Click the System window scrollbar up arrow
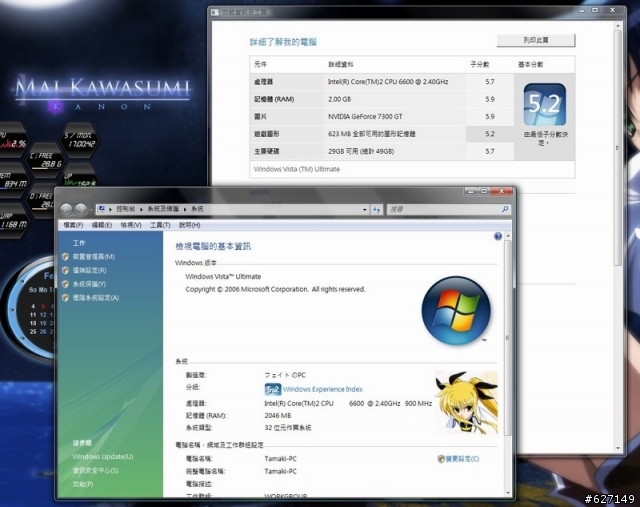The image size is (640, 507). tap(508, 236)
